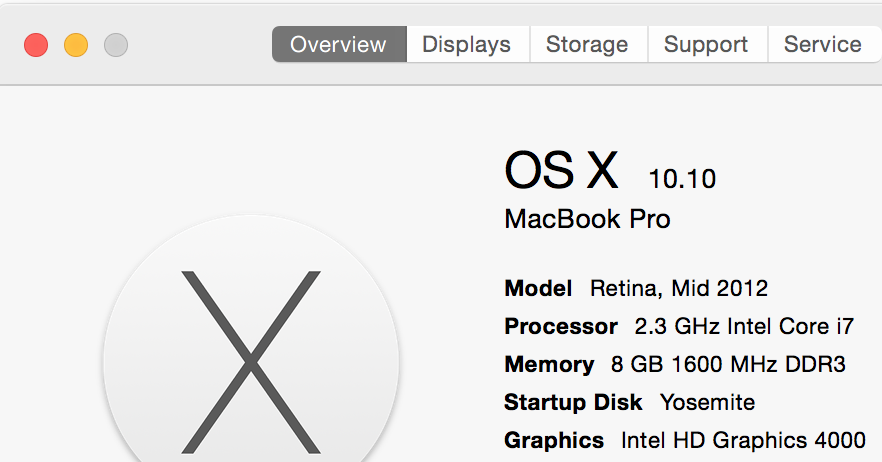Minimize the window with the yellow button
This screenshot has height=462, width=882.
coord(76,45)
